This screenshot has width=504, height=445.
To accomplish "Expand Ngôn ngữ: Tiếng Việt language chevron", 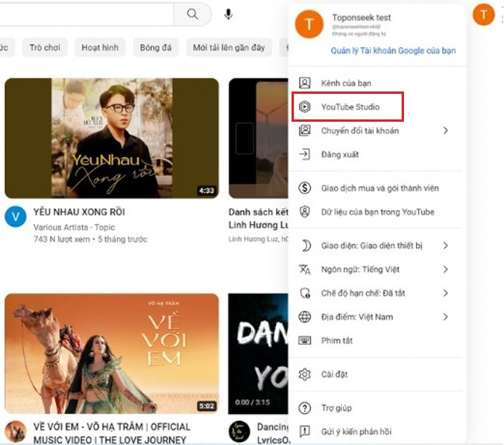I will 446,270.
